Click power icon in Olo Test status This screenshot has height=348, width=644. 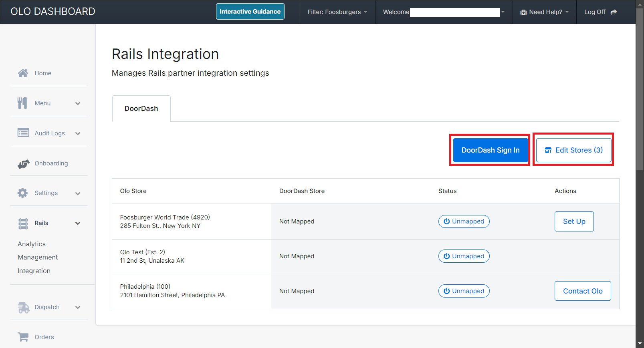[x=446, y=256]
